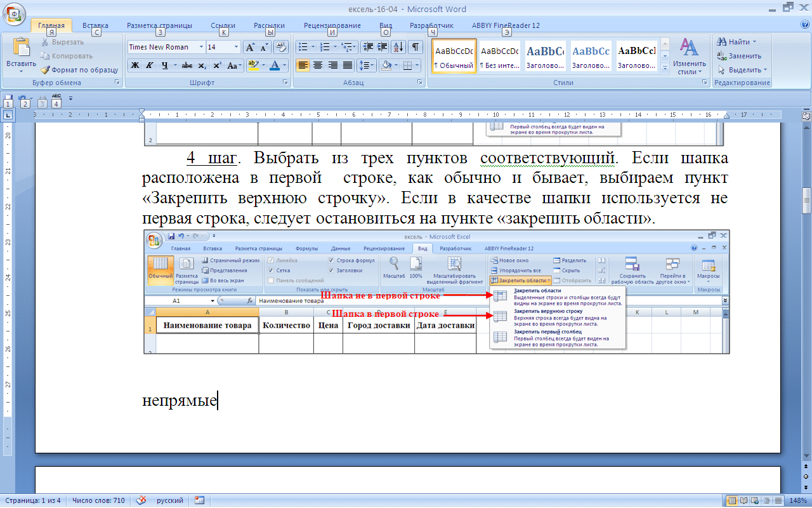Click spell-check status icon in status bar
812x508 pixels.
coord(141,500)
